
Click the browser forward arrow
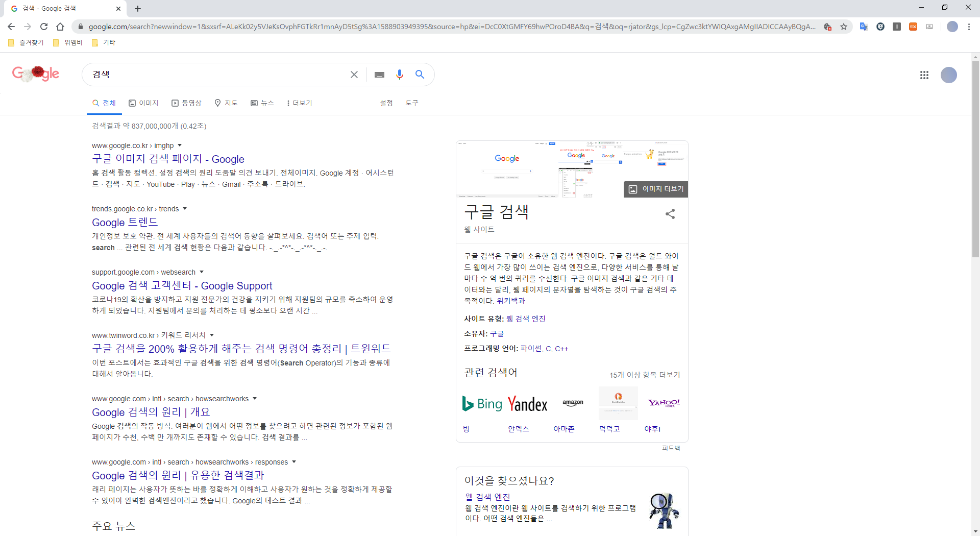click(x=28, y=27)
